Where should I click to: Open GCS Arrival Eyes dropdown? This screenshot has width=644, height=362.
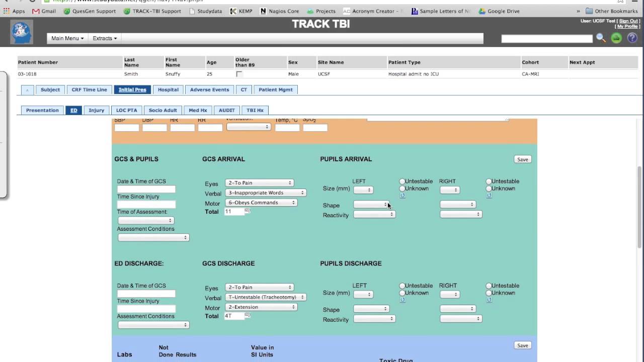tap(259, 183)
